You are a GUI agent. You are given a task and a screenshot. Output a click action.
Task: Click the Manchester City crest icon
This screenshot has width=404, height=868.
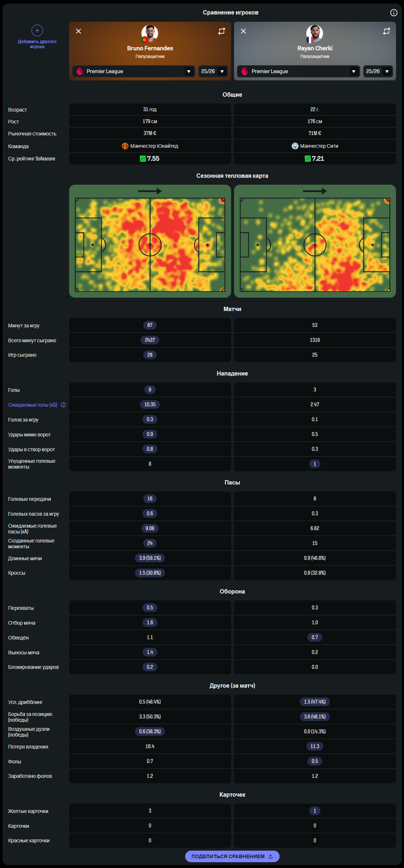point(295,146)
